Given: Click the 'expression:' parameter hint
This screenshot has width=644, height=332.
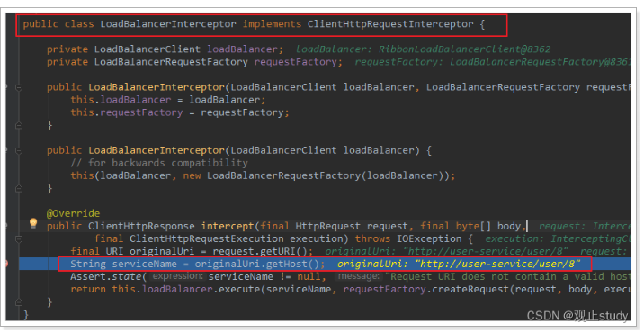Looking at the screenshot, I should coord(177,276).
